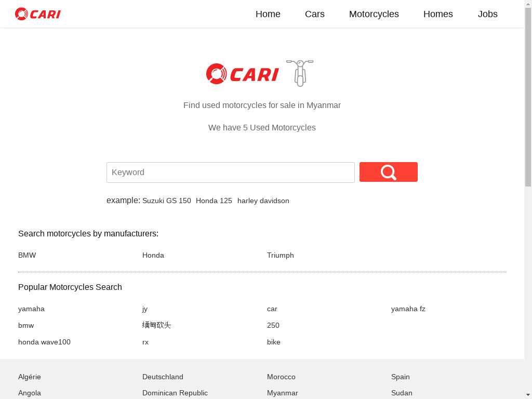Open popular search bike

point(274,342)
